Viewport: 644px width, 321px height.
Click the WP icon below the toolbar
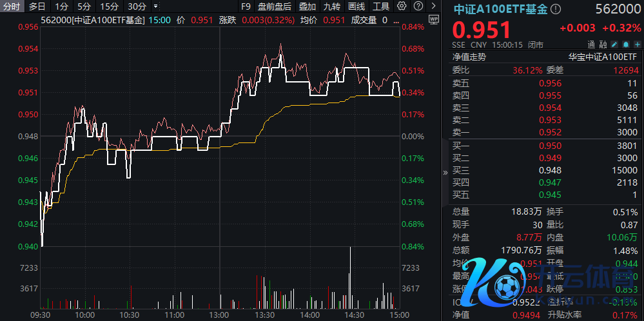[433, 19]
